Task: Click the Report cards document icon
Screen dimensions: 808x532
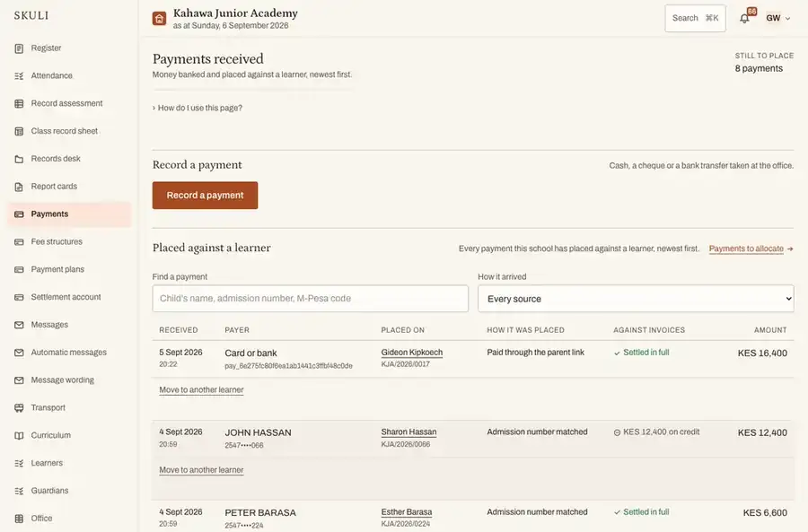Action: 19,187
